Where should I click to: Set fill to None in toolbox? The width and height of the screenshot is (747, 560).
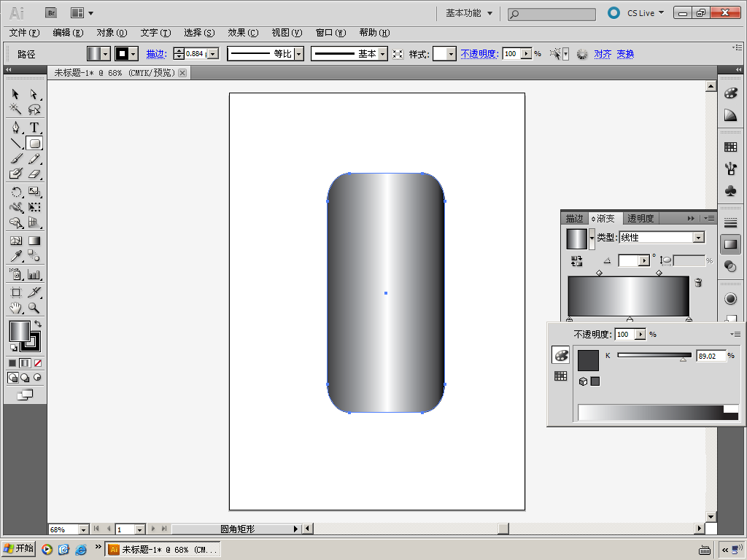click(38, 362)
